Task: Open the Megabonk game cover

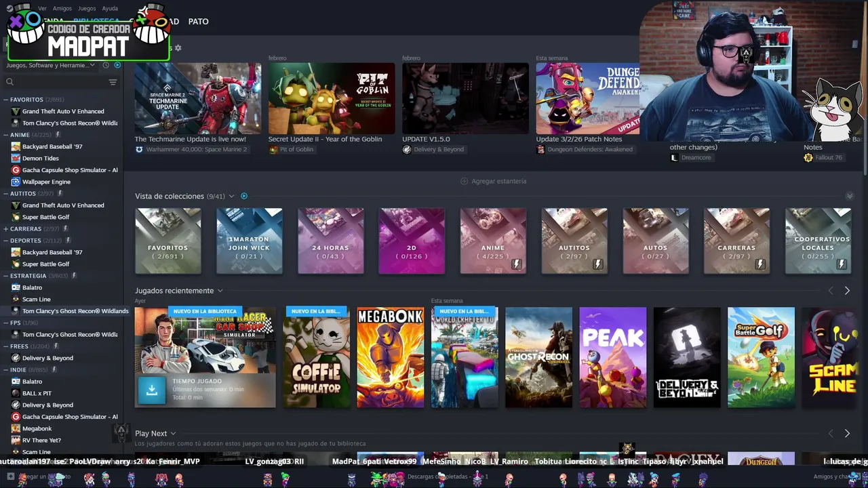Action: click(391, 357)
